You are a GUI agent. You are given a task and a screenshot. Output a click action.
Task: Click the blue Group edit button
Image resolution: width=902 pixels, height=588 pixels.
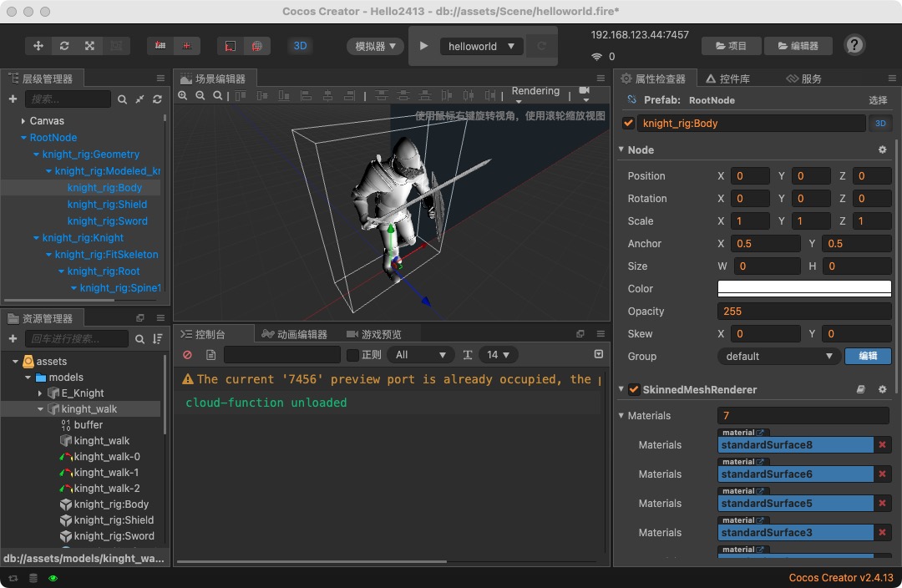[x=868, y=357]
